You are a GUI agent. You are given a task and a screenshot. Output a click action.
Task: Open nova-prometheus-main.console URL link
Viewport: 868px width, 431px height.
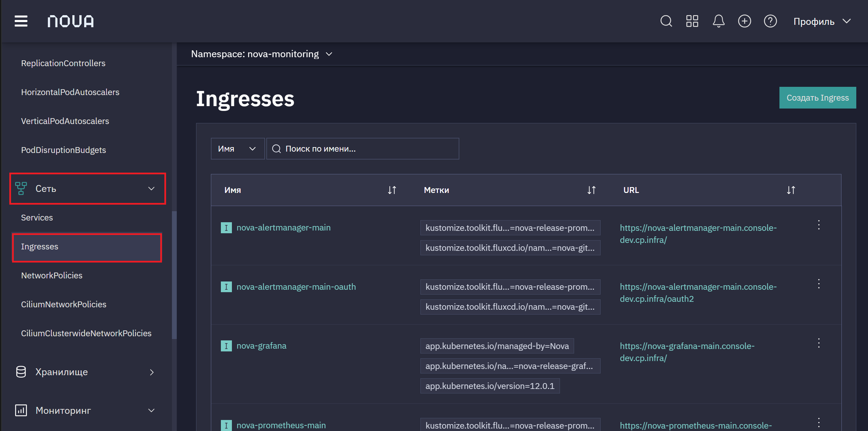pyautogui.click(x=696, y=425)
